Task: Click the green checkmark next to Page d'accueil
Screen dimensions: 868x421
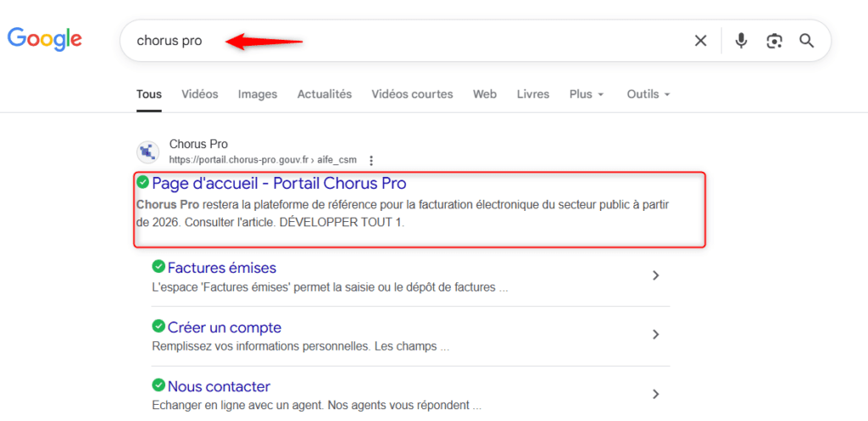Action: point(142,181)
